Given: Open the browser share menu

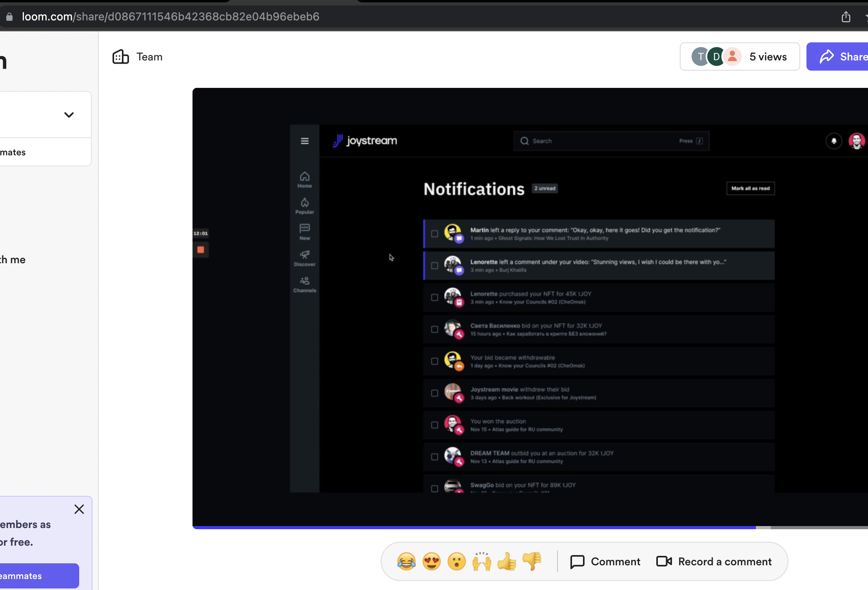Looking at the screenshot, I should pyautogui.click(x=846, y=16).
